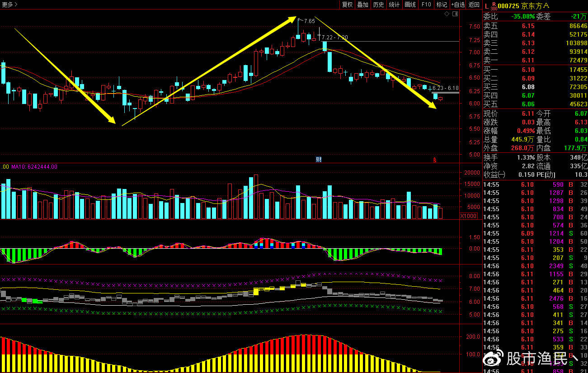The height and width of the screenshot is (373, 588).
Task: Click the last candlestick on the chart
Action: pyautogui.click(x=440, y=99)
